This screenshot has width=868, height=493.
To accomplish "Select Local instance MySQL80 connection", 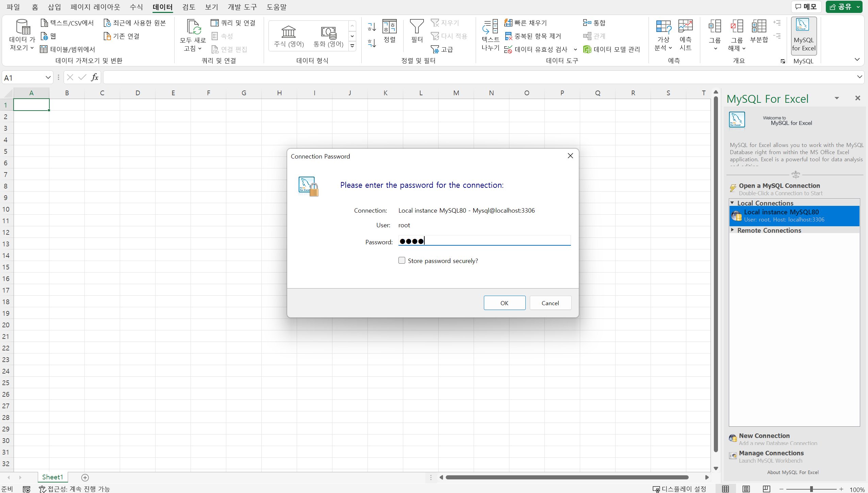I will 794,216.
